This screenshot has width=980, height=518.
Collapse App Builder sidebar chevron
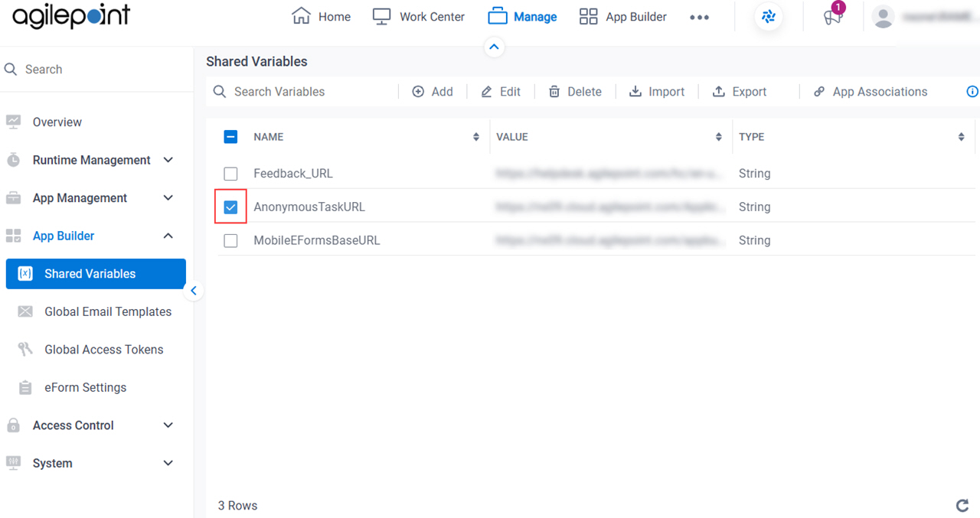[168, 236]
